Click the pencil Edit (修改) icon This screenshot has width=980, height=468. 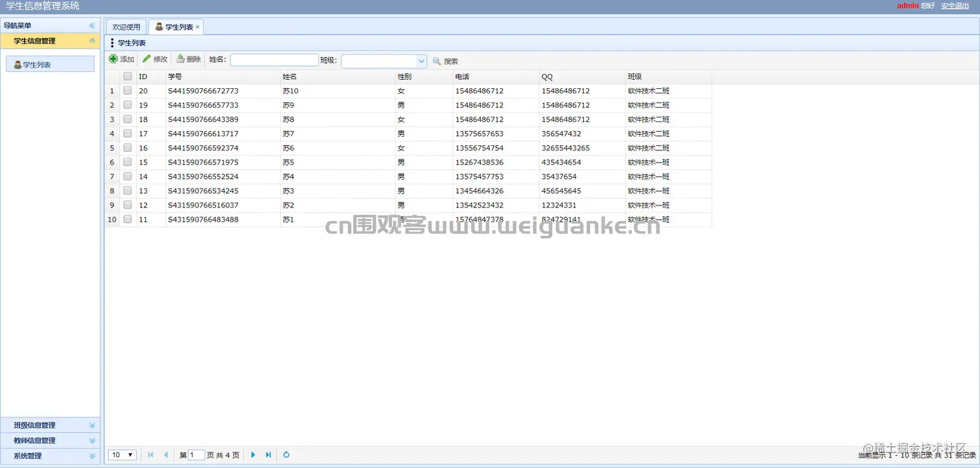coord(146,60)
